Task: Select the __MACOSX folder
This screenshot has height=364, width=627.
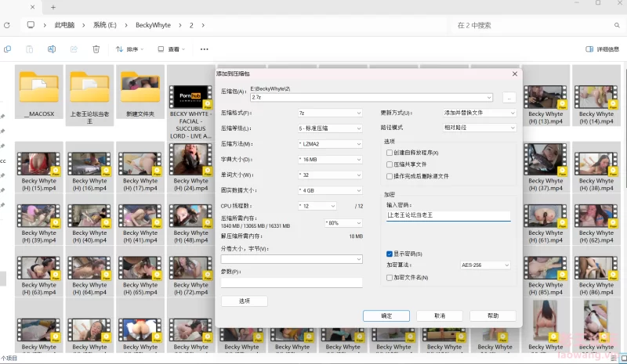Action: [x=38, y=88]
